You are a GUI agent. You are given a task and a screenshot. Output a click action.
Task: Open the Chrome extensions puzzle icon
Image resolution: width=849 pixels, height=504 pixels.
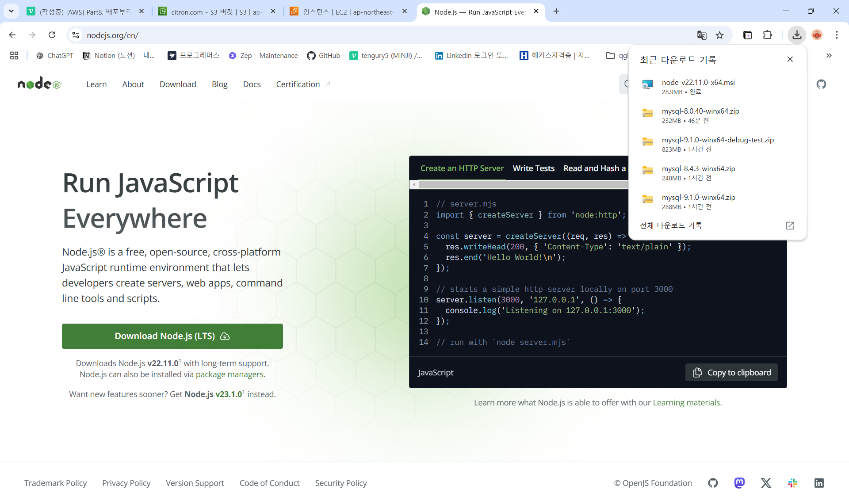pos(768,35)
